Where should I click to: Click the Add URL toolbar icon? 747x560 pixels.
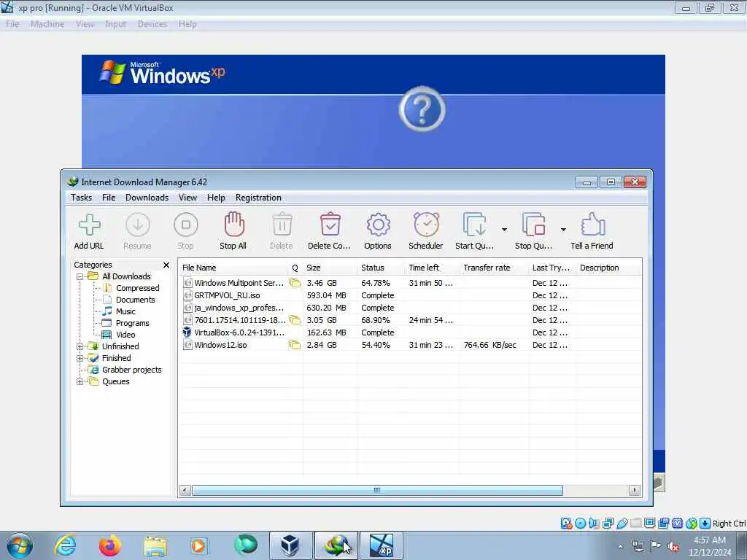click(89, 225)
